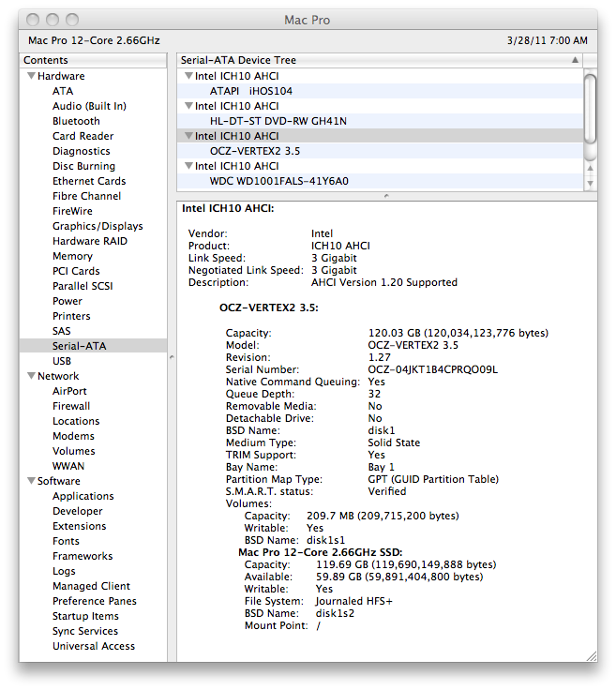Select ATA in Hardware list

(x=63, y=91)
